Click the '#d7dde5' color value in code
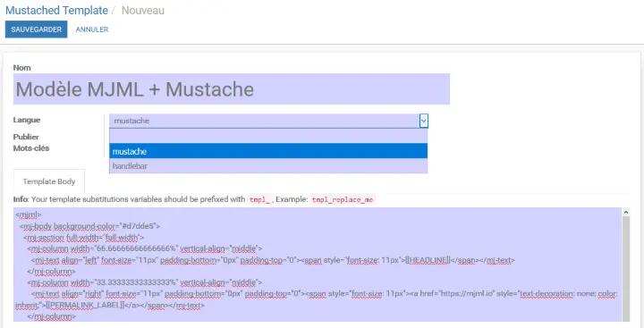 point(138,226)
